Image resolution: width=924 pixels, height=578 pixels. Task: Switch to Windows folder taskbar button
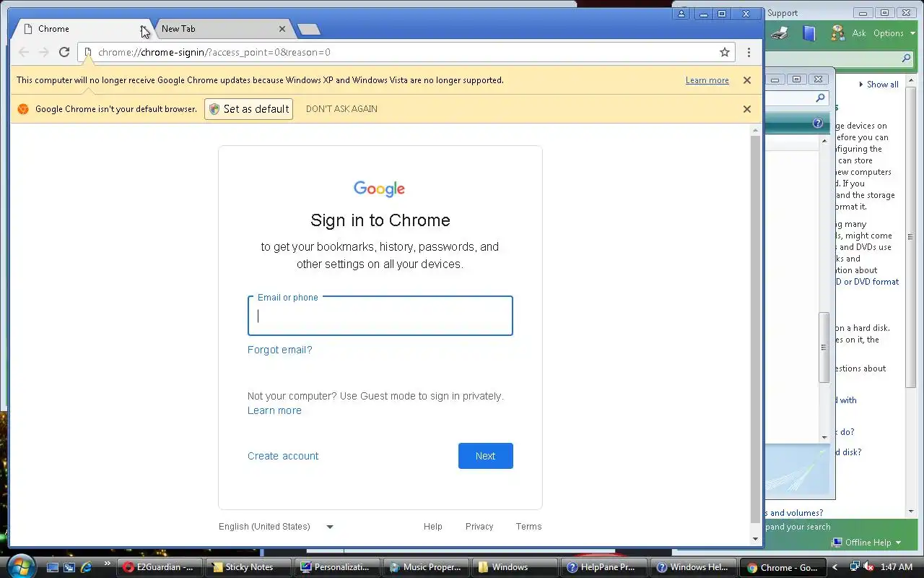[x=515, y=567]
